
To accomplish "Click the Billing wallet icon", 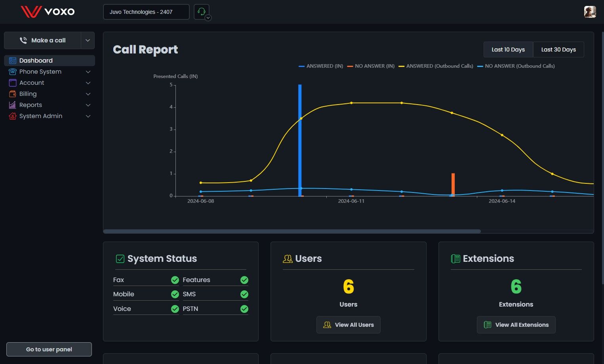I will tap(13, 94).
